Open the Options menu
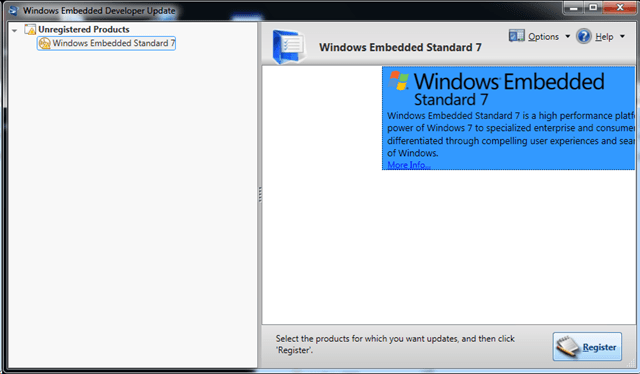Viewport: 640px width, 374px height. (x=543, y=37)
